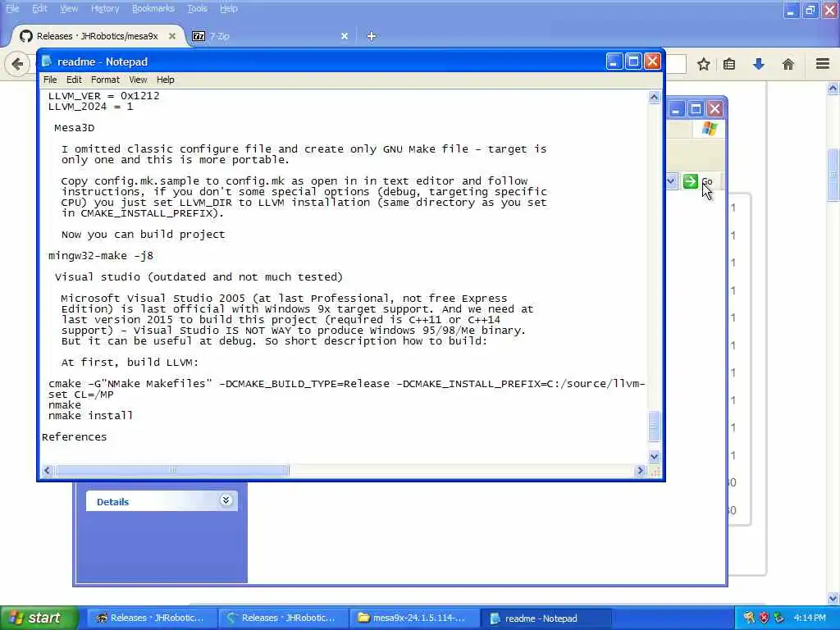Screen dimensions: 840x630
Task: Go to browser home page
Action: coord(787,64)
